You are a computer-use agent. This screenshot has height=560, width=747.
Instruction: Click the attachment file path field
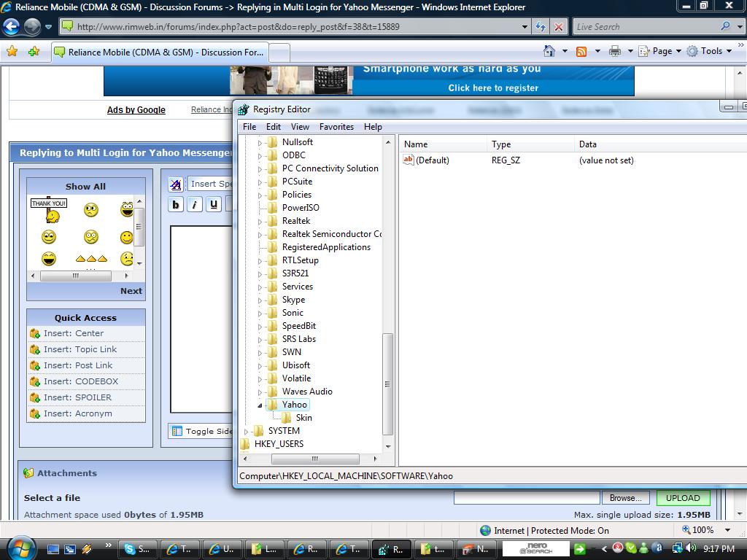(527, 497)
